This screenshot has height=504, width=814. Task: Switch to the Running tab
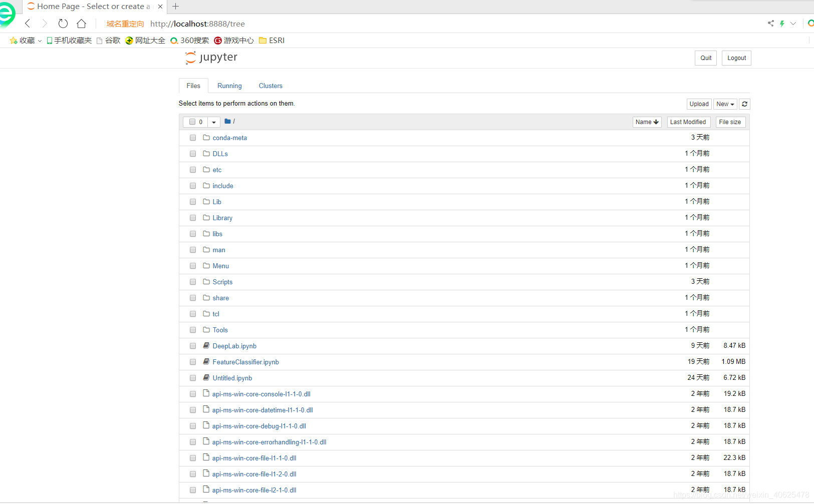[229, 86]
